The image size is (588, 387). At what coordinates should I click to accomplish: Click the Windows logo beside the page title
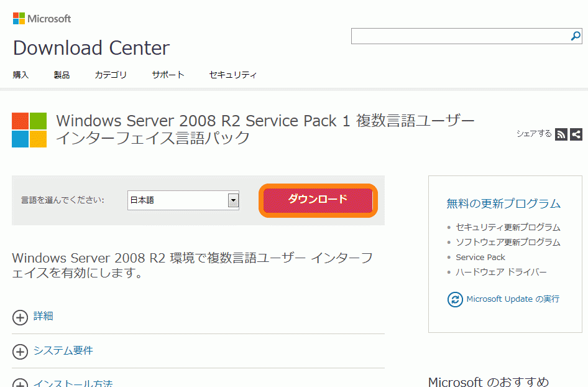pyautogui.click(x=29, y=130)
